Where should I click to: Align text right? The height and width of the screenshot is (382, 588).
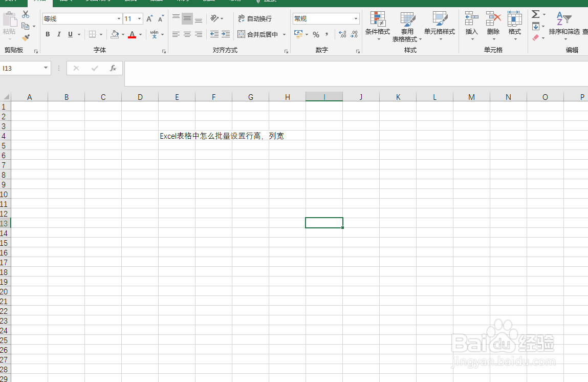[x=199, y=34]
